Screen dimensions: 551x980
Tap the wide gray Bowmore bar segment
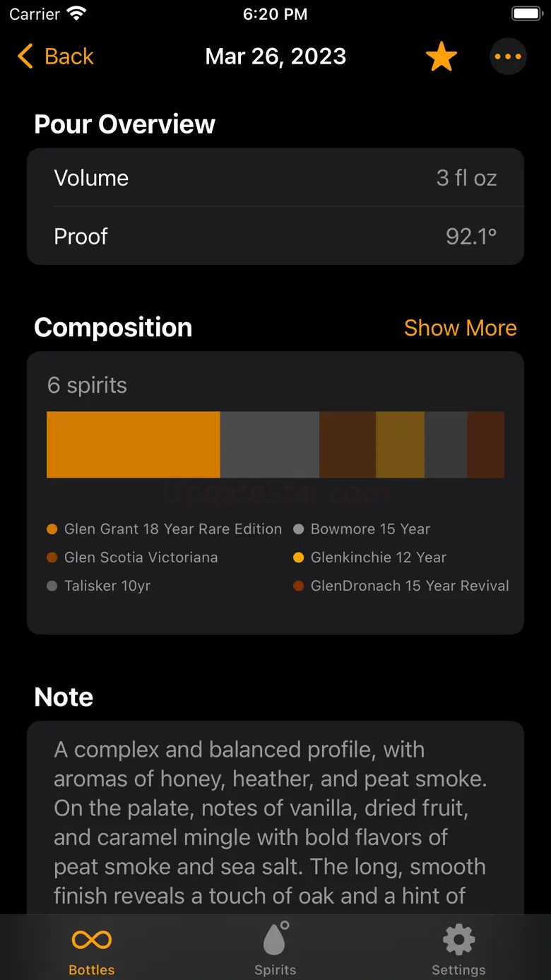click(x=270, y=444)
